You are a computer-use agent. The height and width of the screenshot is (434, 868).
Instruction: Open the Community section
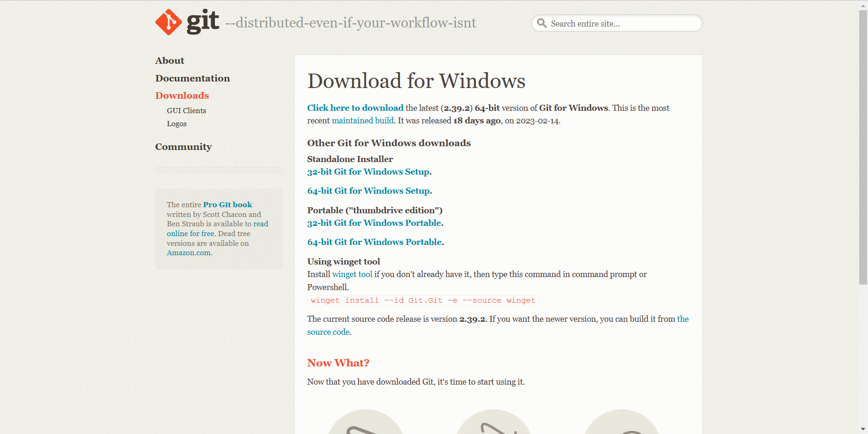coord(184,147)
